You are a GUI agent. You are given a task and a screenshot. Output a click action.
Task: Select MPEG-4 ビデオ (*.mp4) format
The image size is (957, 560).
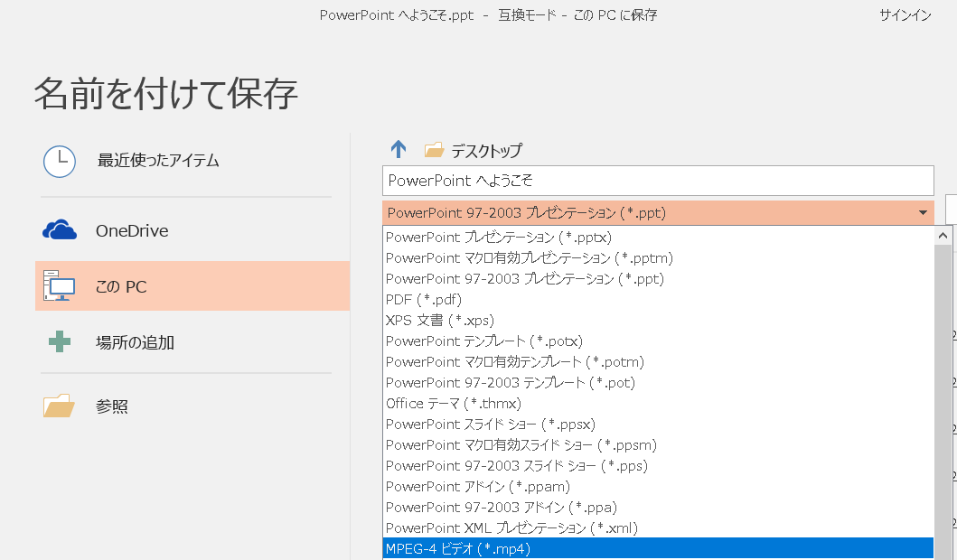658,548
